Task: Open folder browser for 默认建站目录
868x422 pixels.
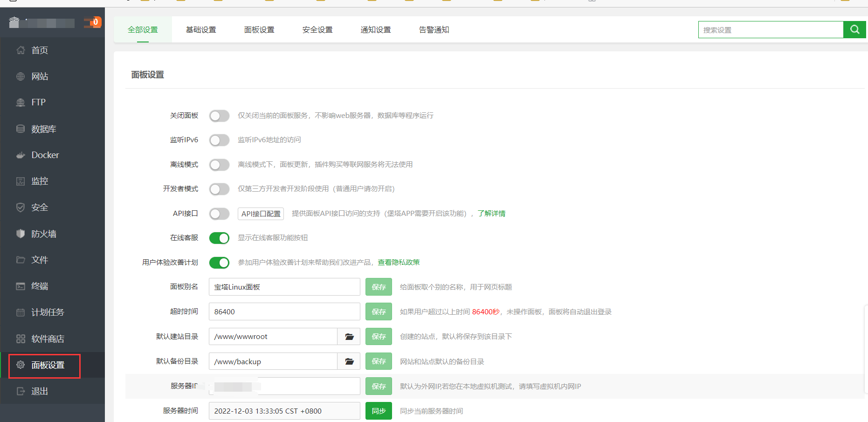Action: coord(349,336)
